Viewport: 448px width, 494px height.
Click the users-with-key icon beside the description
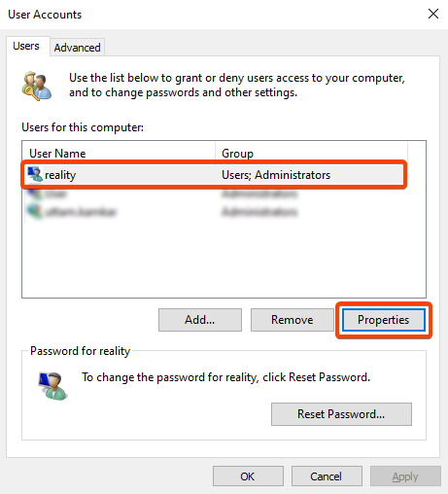[x=37, y=86]
